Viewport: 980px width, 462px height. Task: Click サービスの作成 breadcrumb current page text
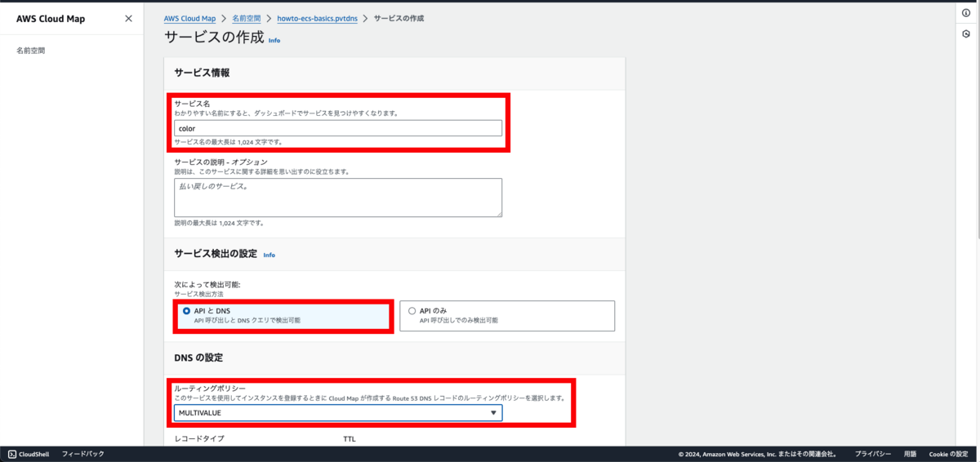(399, 18)
